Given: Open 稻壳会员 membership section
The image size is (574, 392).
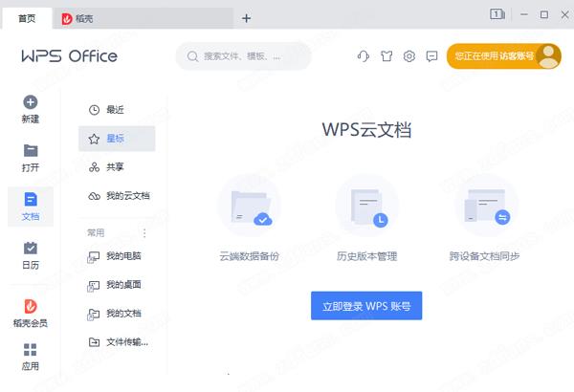Looking at the screenshot, I should pos(31,313).
